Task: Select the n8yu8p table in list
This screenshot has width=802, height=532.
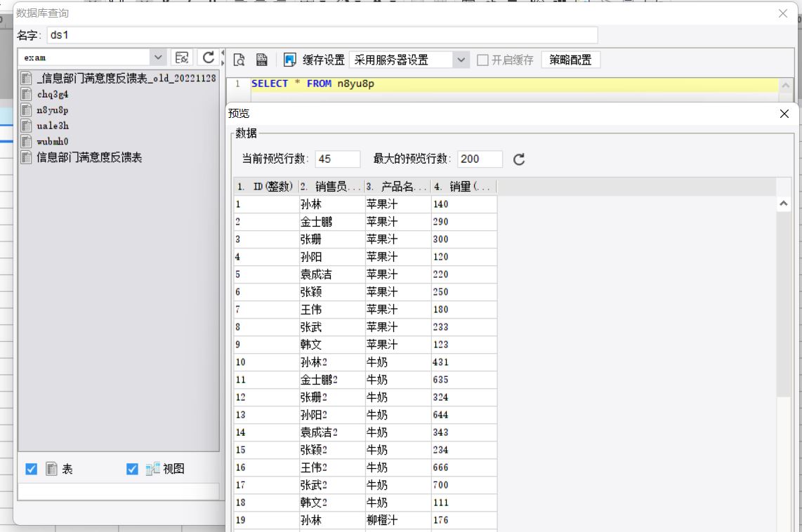Action: pyautogui.click(x=52, y=110)
